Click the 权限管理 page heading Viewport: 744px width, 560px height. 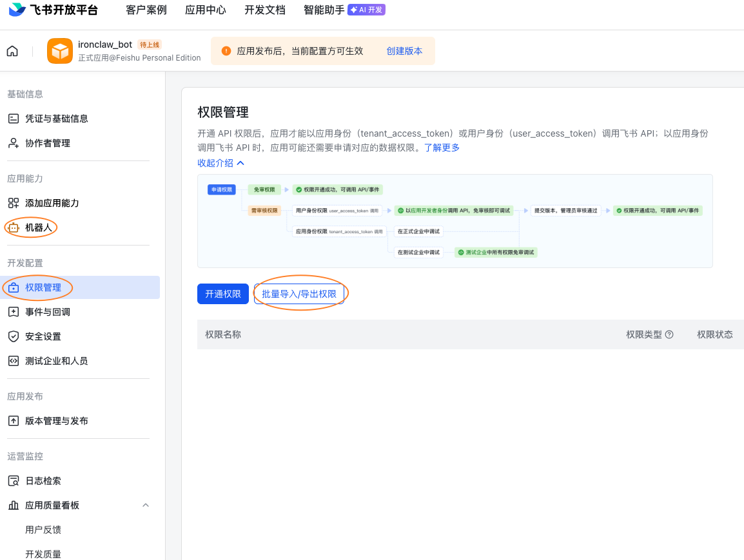pyautogui.click(x=223, y=112)
